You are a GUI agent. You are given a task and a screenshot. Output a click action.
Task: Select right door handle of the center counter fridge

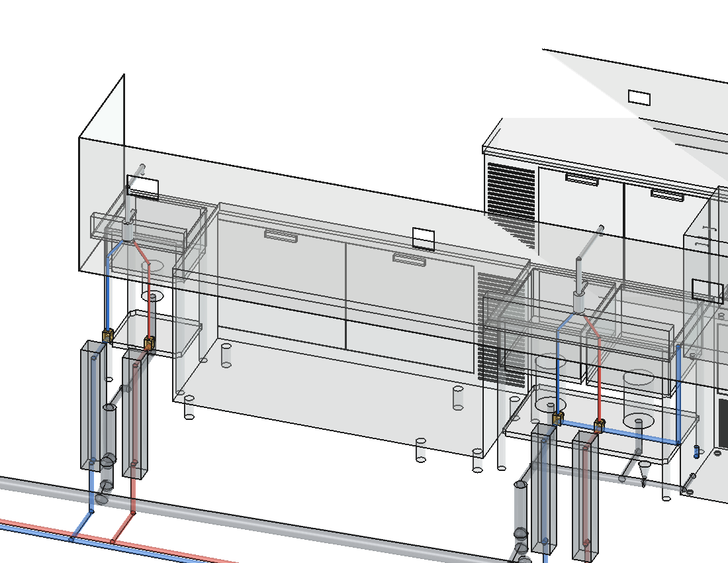tap(410, 260)
